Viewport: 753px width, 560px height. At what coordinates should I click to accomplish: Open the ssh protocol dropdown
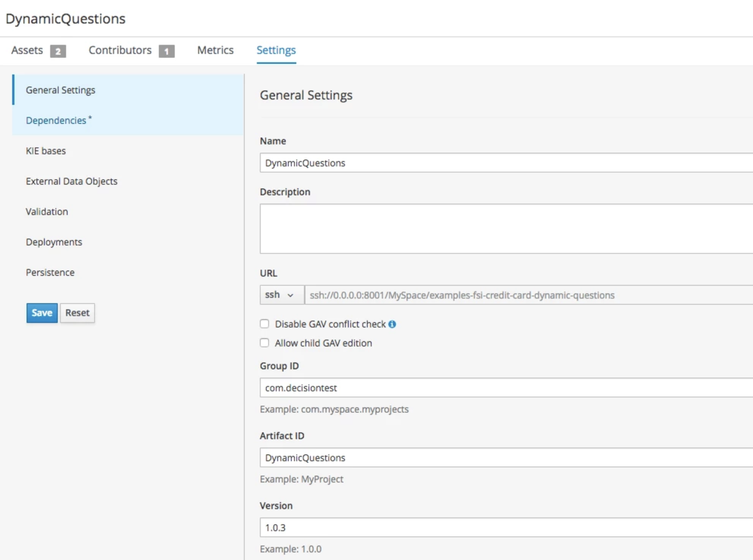coord(281,295)
